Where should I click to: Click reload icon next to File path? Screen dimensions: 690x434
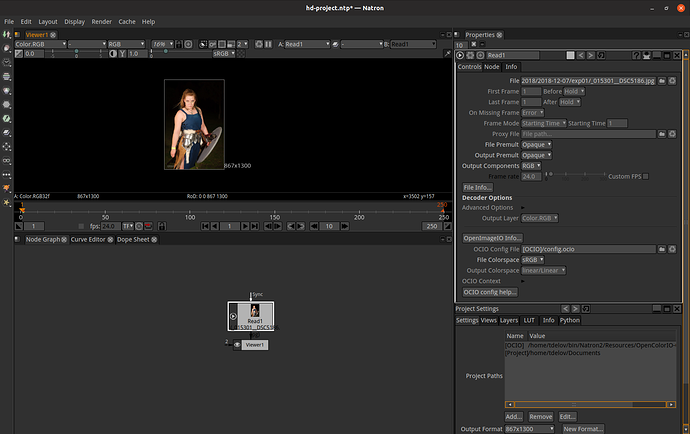[672, 81]
